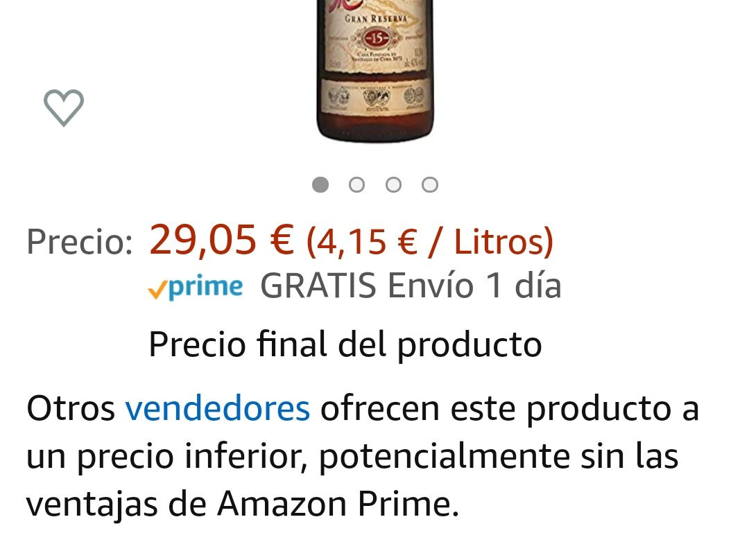Tap the rum bottle product image
Viewport: 749px width, 560px height.
coord(375,71)
